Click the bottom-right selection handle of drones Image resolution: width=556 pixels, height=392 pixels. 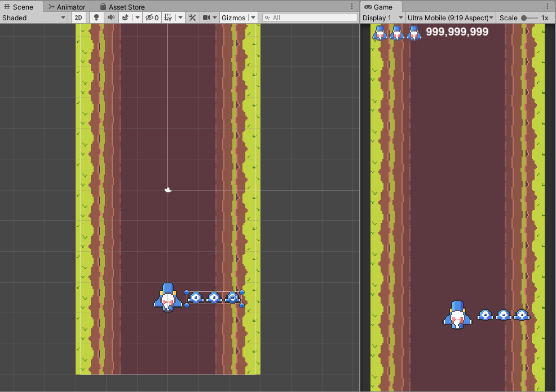[x=242, y=305]
